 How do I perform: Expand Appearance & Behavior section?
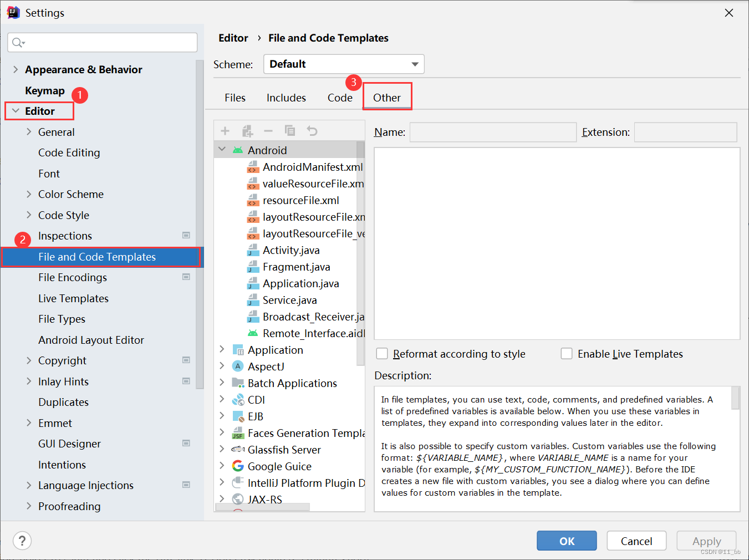[16, 69]
